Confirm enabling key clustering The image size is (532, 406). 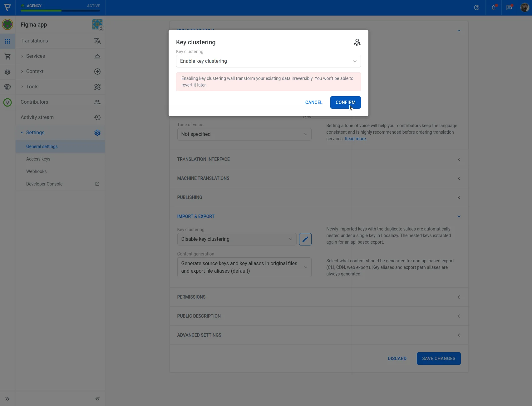(345, 102)
